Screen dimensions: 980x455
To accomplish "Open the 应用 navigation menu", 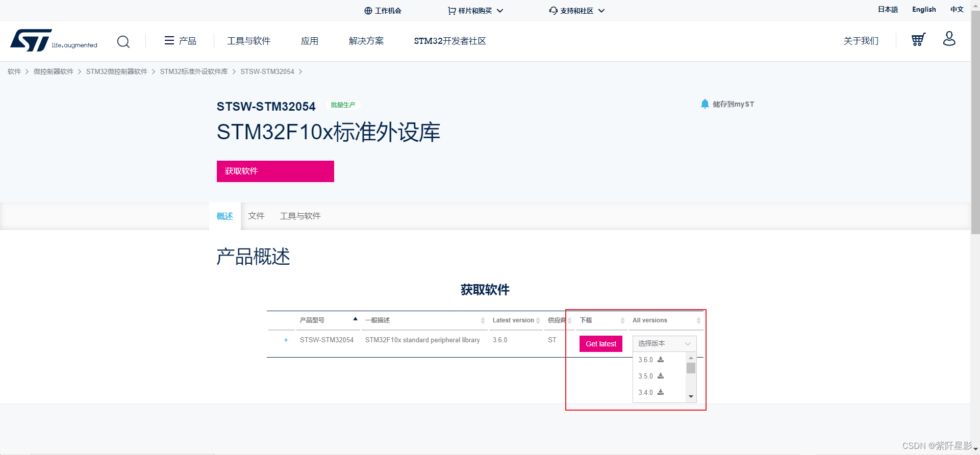I will [x=310, y=41].
